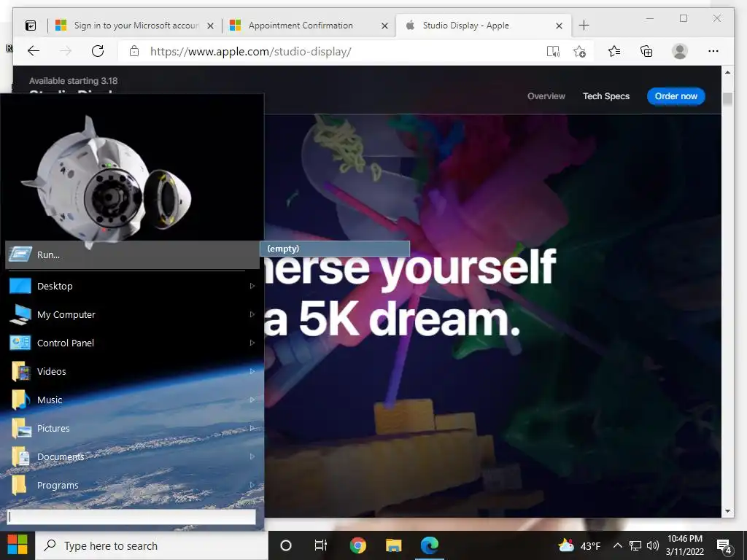Open the Tech Specs link
The image size is (747, 560).
point(606,96)
